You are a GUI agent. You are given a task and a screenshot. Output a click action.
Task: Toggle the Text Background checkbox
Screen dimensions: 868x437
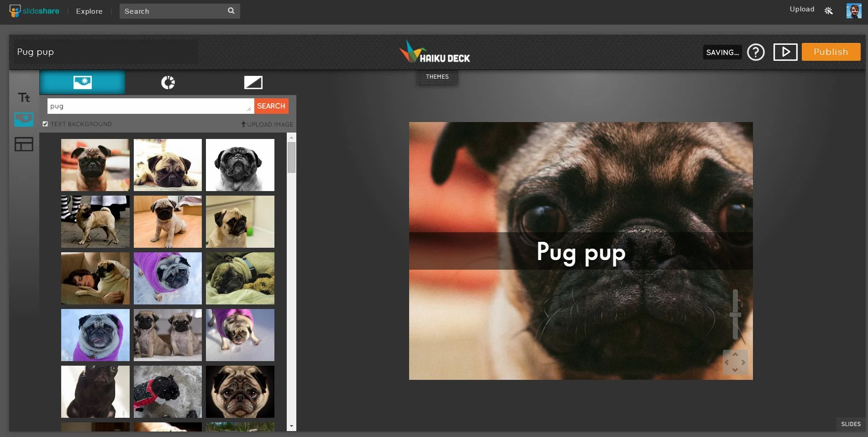[x=45, y=124]
